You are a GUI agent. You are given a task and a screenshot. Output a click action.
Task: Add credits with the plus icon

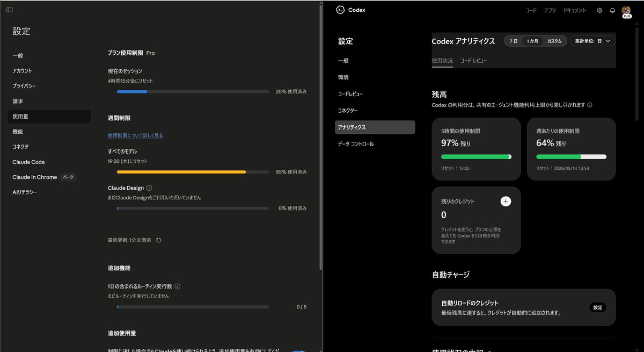[x=506, y=201]
